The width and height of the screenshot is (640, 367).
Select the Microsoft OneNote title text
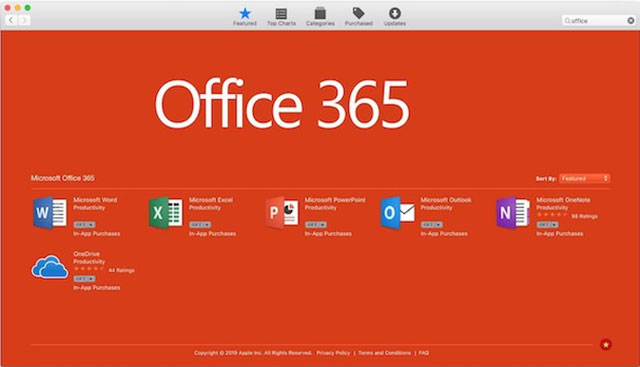click(x=563, y=200)
